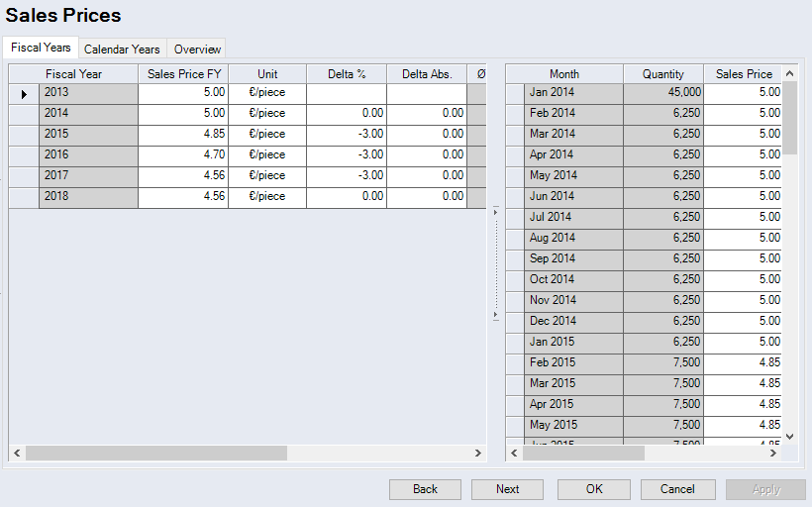Switch to the Calendar Years tab
812x507 pixels.
(x=122, y=49)
